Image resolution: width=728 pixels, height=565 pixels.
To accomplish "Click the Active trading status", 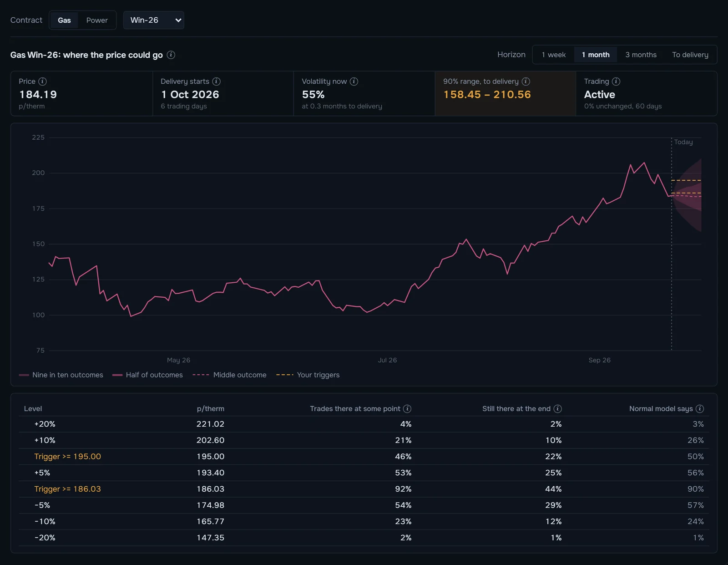I will point(599,95).
